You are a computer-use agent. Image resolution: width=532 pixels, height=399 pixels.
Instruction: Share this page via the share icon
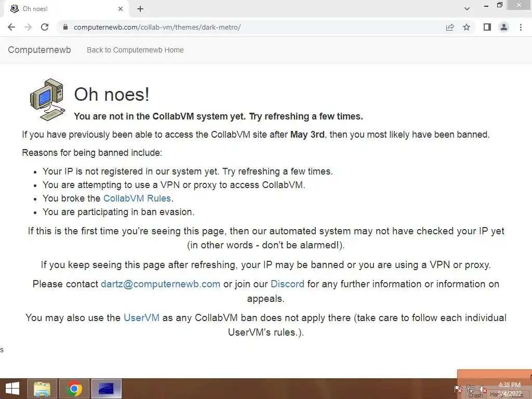coord(450,27)
